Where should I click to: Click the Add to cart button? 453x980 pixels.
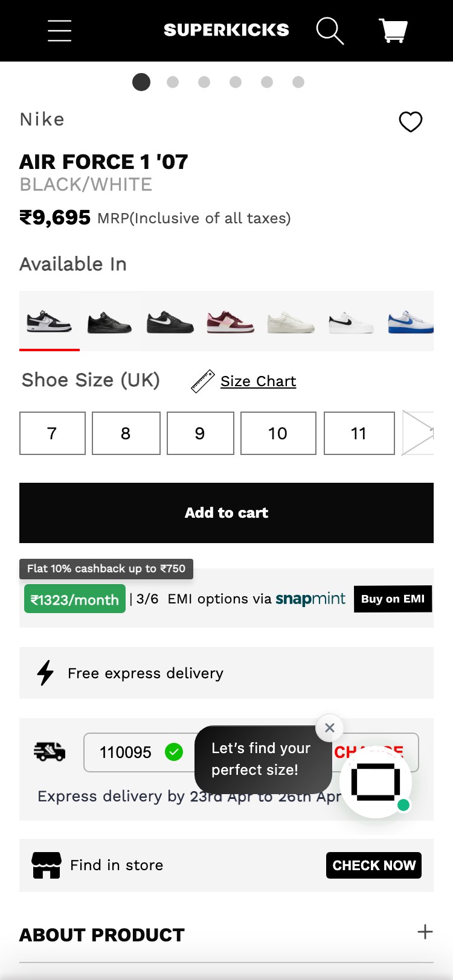coord(226,512)
